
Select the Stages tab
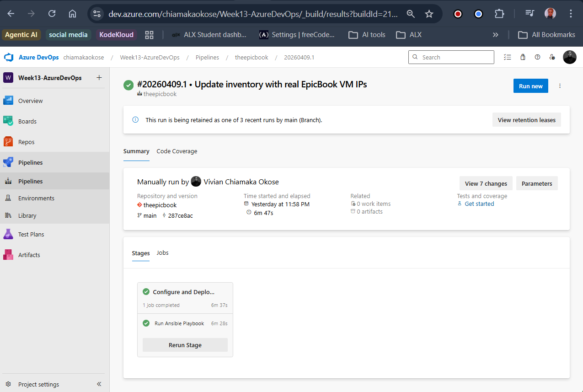coord(141,253)
